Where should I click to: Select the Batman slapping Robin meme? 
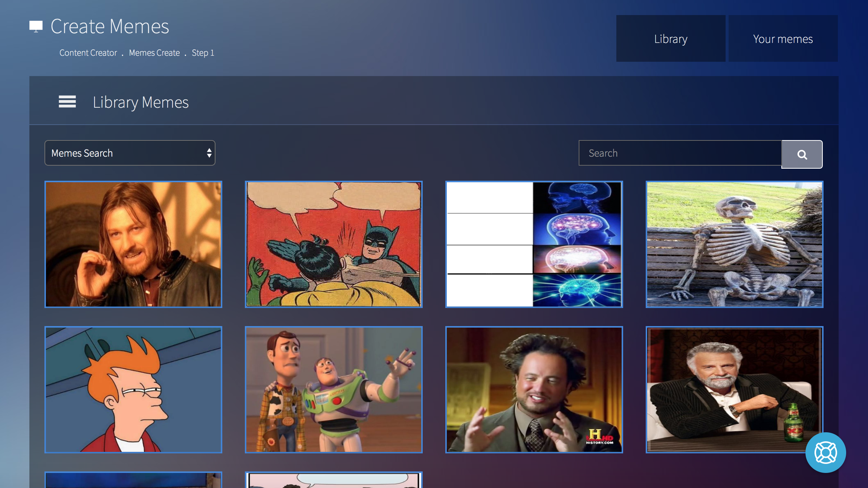[x=334, y=244]
